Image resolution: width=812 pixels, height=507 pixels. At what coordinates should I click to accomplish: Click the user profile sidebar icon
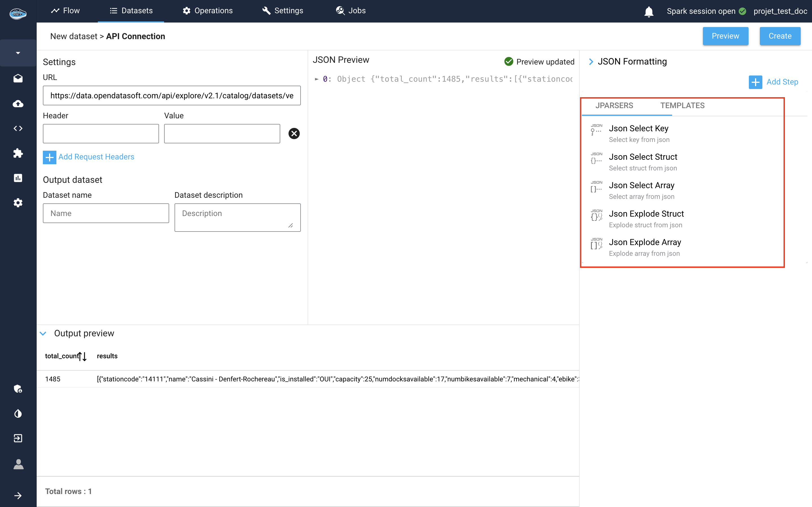[x=18, y=464]
